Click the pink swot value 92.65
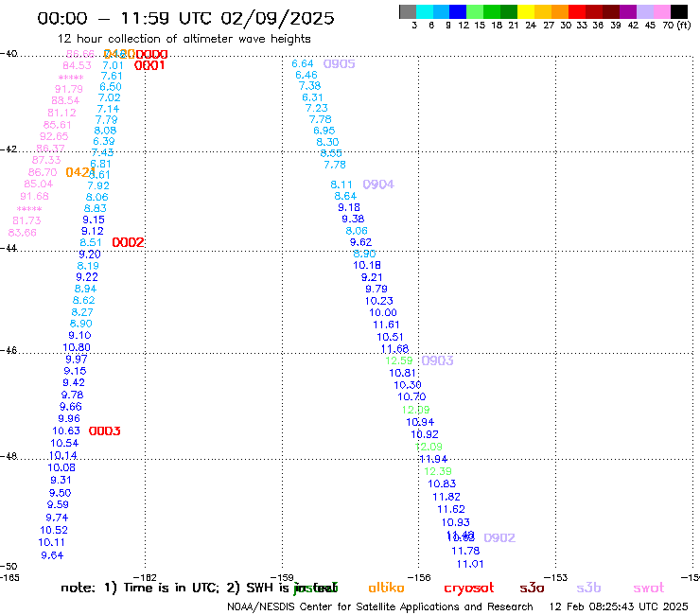700x615 pixels. (54, 136)
